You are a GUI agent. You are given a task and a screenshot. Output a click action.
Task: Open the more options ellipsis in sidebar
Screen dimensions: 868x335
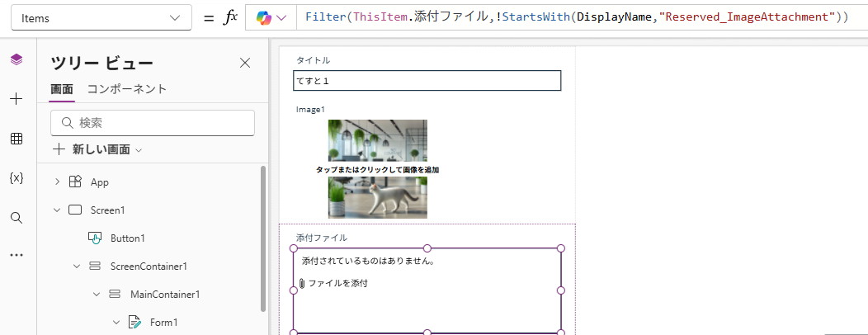[17, 256]
